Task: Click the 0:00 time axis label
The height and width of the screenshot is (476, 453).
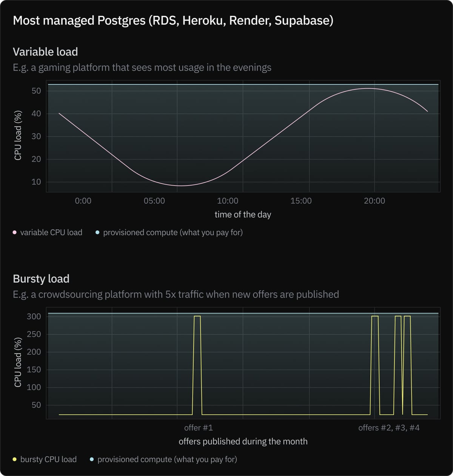Action: [x=83, y=201]
